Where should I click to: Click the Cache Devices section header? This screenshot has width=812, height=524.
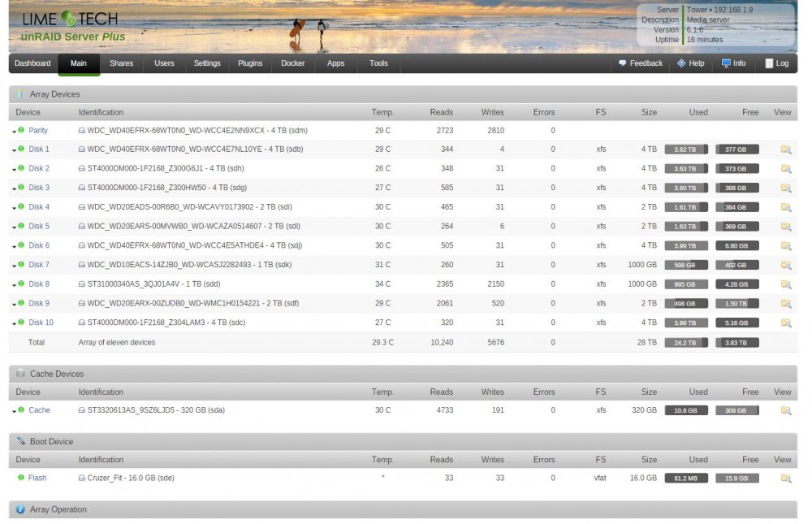tap(403, 374)
